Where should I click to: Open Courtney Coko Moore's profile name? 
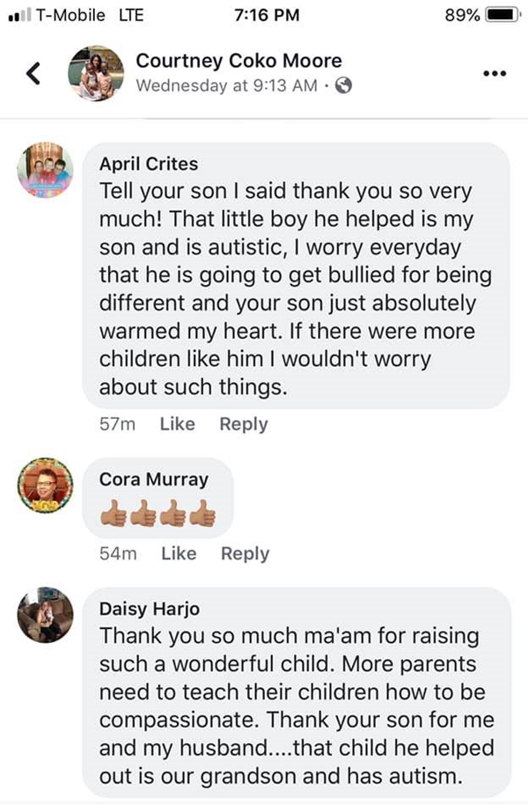click(238, 61)
